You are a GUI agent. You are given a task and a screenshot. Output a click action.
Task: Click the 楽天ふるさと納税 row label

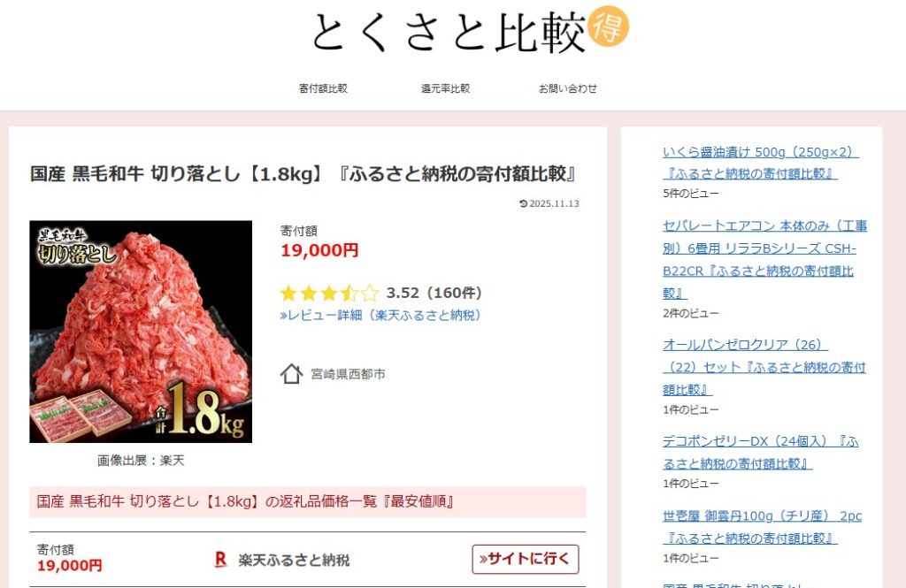tap(294, 560)
